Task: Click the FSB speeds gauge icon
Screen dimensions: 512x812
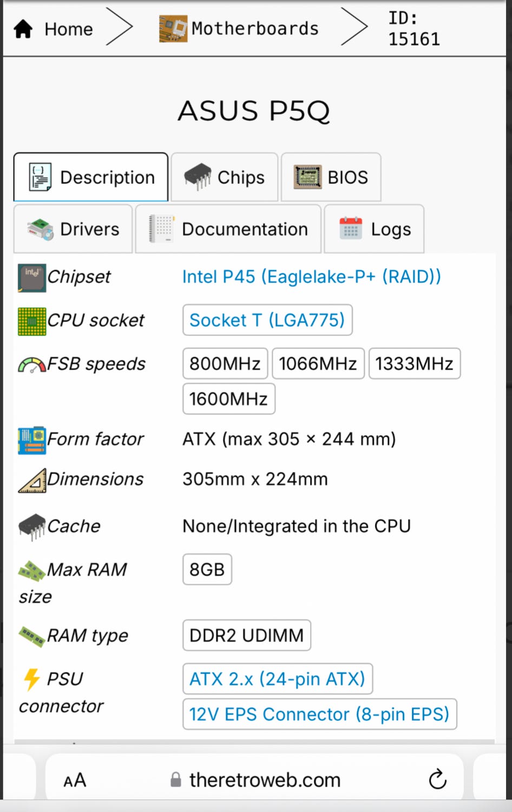Action: (32, 365)
